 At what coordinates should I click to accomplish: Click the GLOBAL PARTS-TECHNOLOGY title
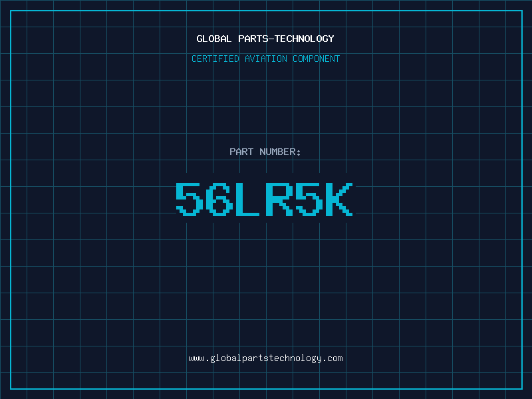(x=265, y=39)
